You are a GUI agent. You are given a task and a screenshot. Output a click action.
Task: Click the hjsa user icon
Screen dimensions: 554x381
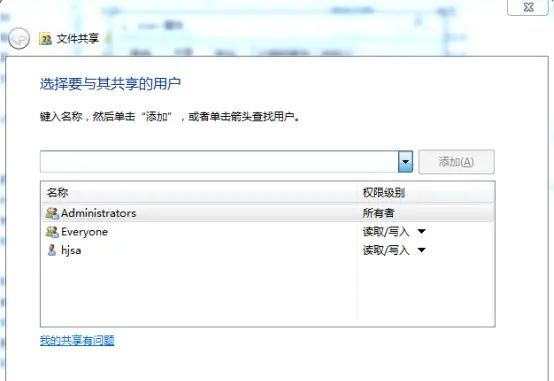[x=52, y=250]
